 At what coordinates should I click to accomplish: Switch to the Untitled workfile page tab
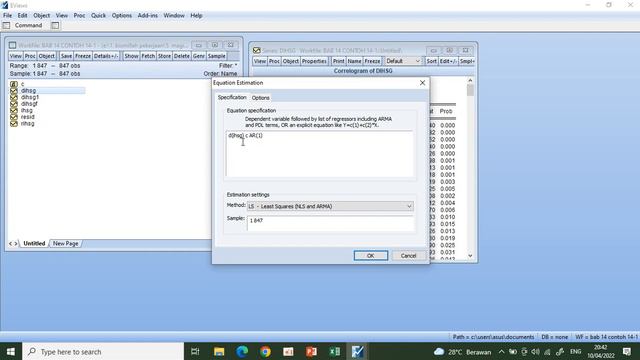(x=34, y=243)
